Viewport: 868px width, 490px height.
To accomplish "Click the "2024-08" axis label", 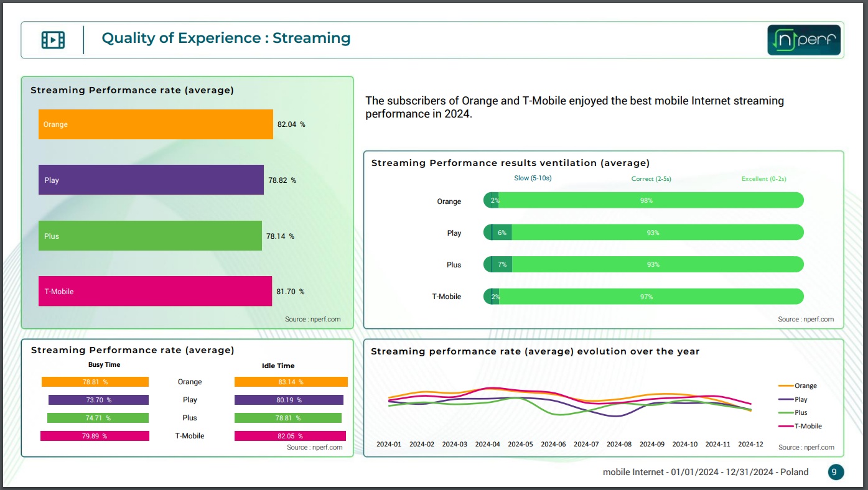I will pyautogui.click(x=619, y=444).
